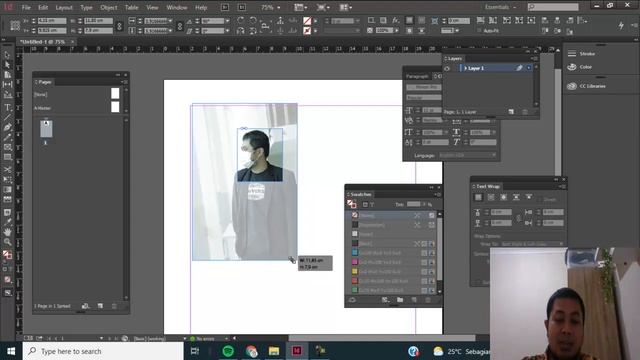Select the Rectangle tool

(x=7, y=157)
